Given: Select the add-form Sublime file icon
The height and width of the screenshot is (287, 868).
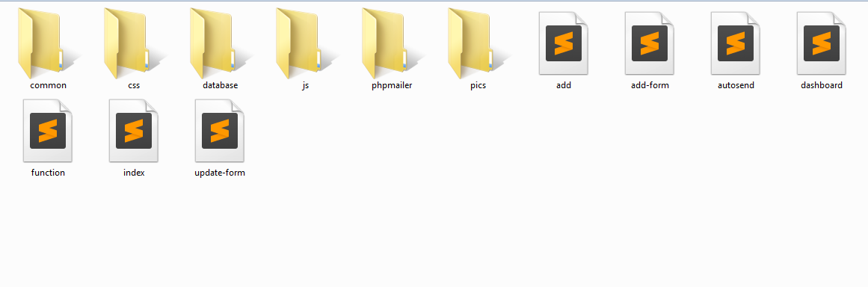Looking at the screenshot, I should point(650,43).
